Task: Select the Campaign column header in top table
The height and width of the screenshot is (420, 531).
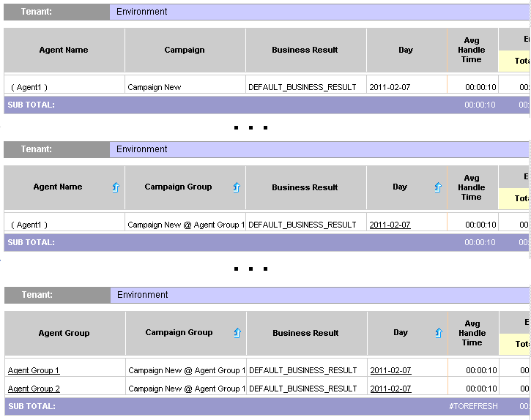Action: click(185, 50)
